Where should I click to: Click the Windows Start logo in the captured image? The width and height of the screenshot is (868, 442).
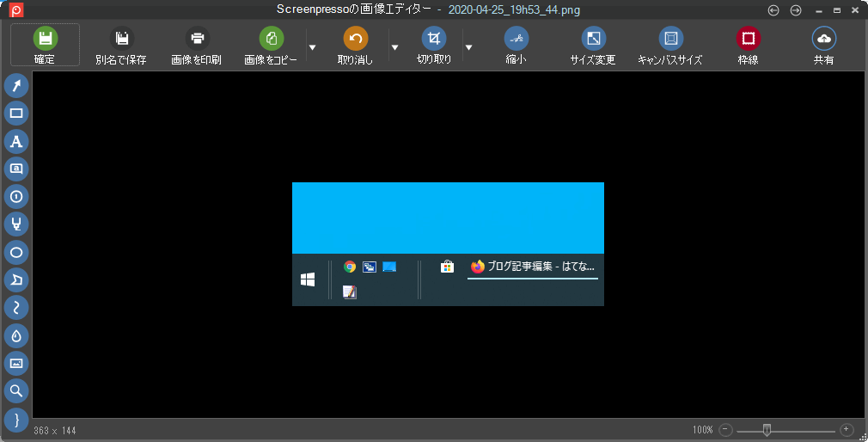(308, 279)
